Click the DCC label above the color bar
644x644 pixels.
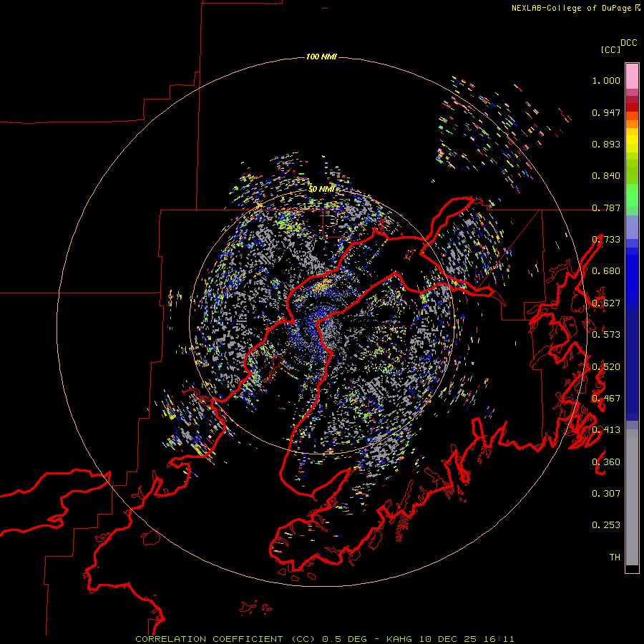click(x=629, y=43)
